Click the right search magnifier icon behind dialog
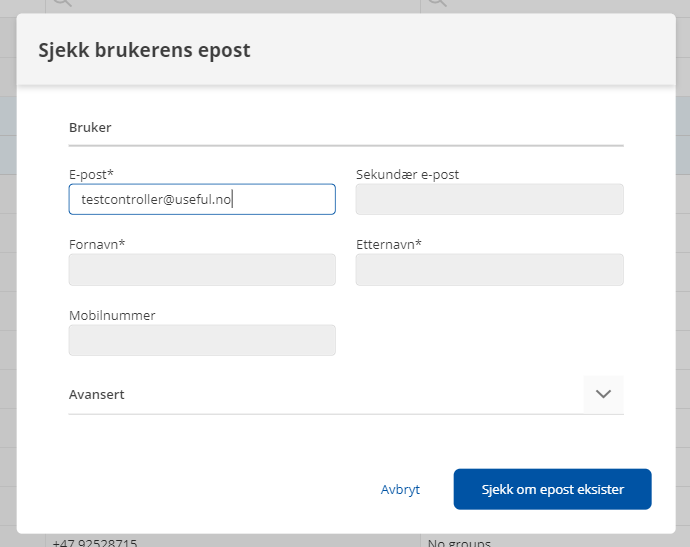The image size is (690, 547). point(436,4)
